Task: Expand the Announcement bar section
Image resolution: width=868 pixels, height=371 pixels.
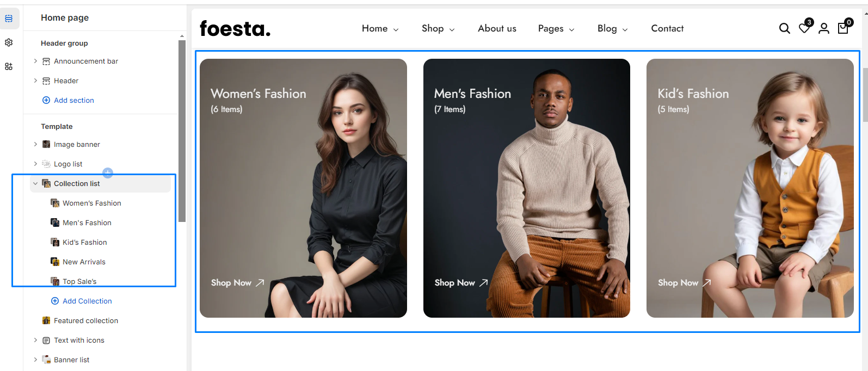Action: tap(35, 61)
